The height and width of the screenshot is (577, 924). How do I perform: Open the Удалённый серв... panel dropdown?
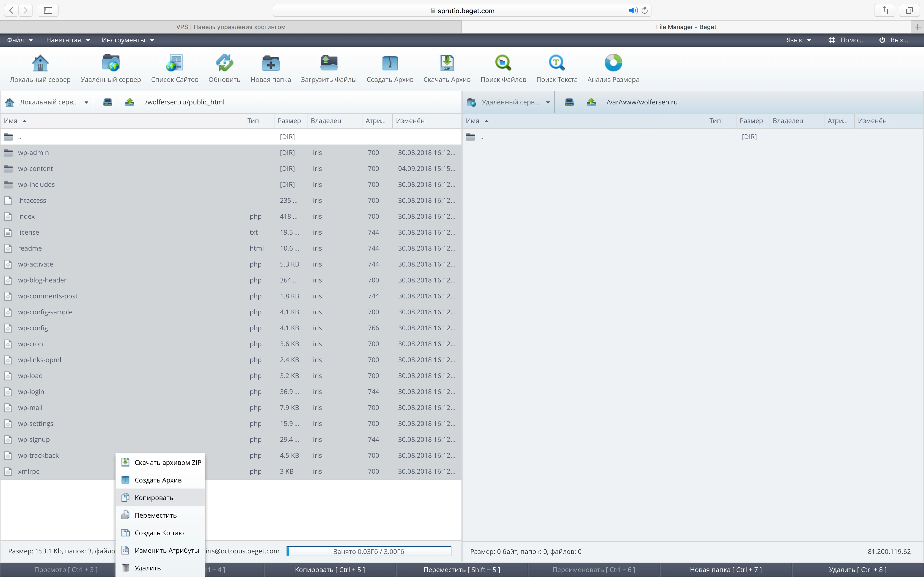(548, 102)
